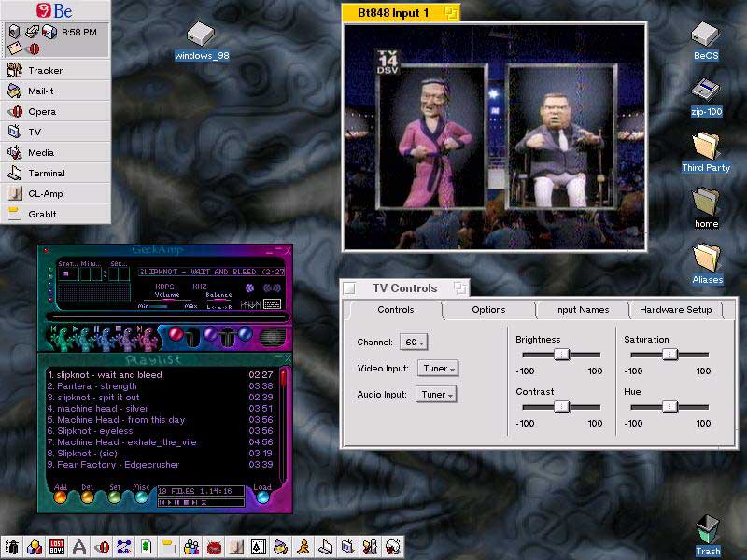Viewport: 747px width, 560px height.
Task: Select 'slipknot - wait and bleed' playlist entry
Action: point(161,375)
